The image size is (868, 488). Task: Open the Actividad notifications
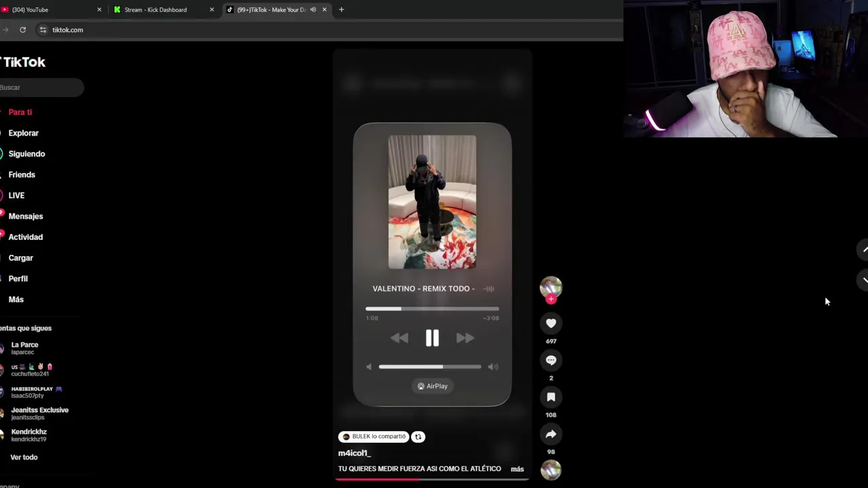26,237
